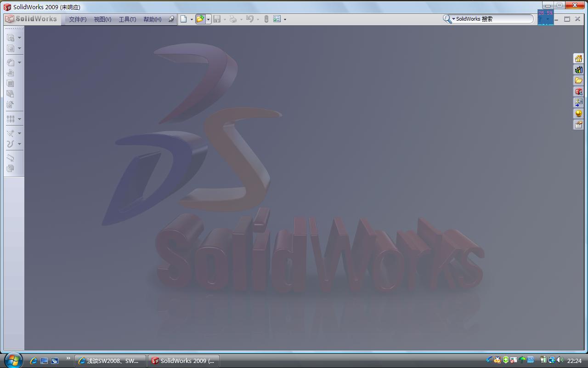Expand the Open folder dropdown arrow

[x=208, y=19]
